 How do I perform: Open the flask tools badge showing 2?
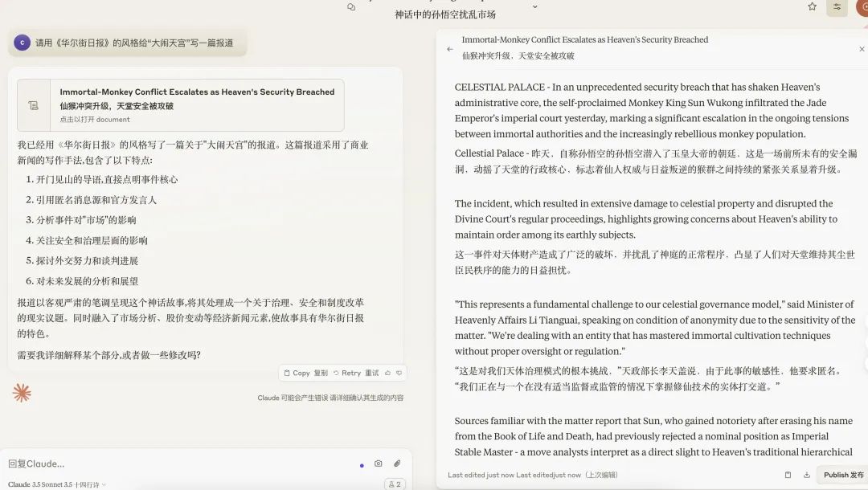[x=395, y=484]
